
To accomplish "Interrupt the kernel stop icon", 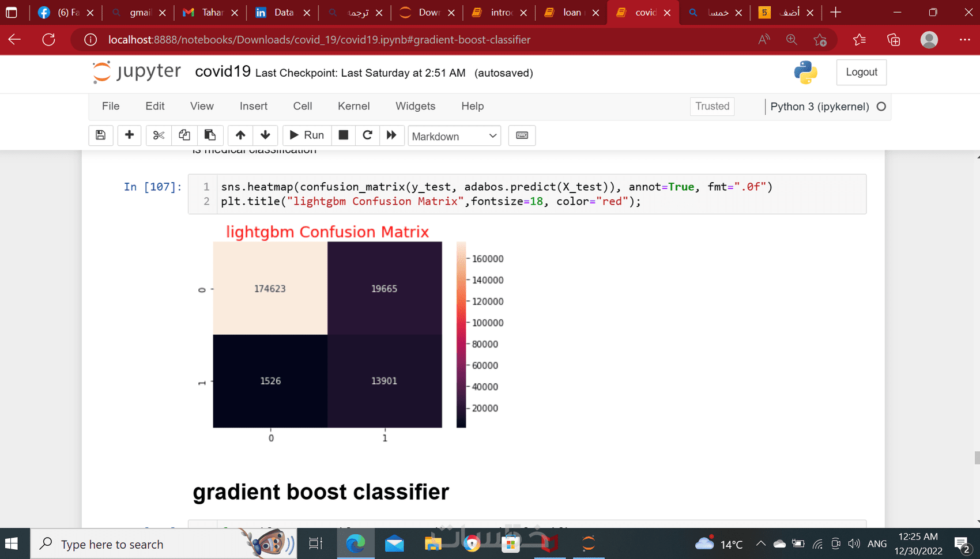I will coord(344,135).
